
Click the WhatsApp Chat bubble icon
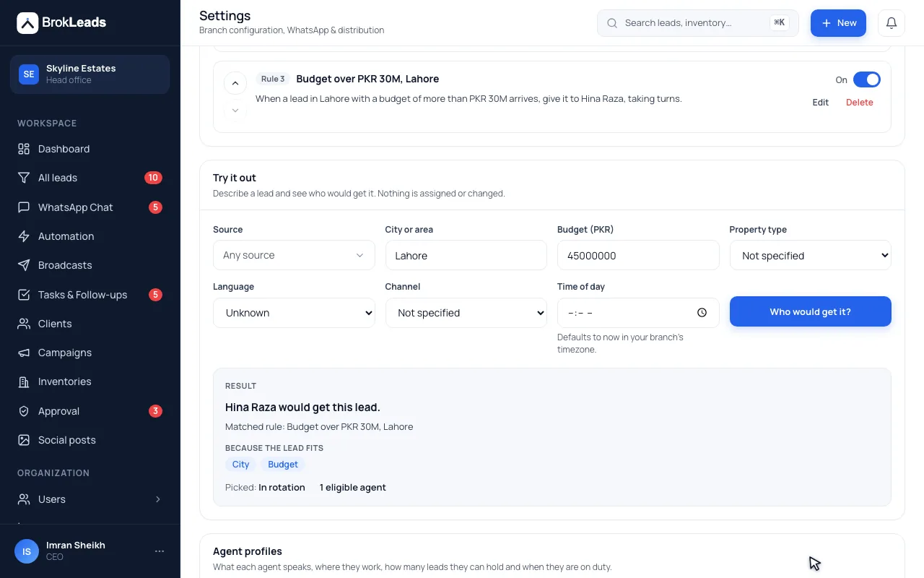(24, 207)
